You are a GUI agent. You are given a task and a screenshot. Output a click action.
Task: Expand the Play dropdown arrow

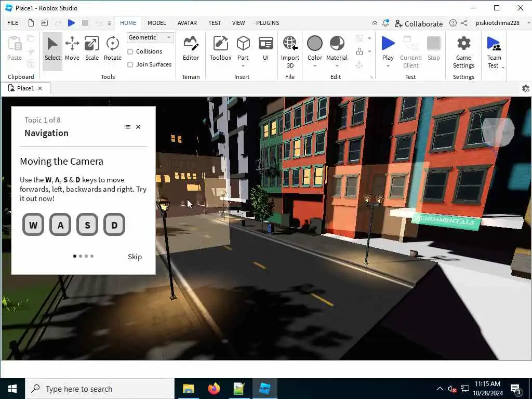click(388, 66)
